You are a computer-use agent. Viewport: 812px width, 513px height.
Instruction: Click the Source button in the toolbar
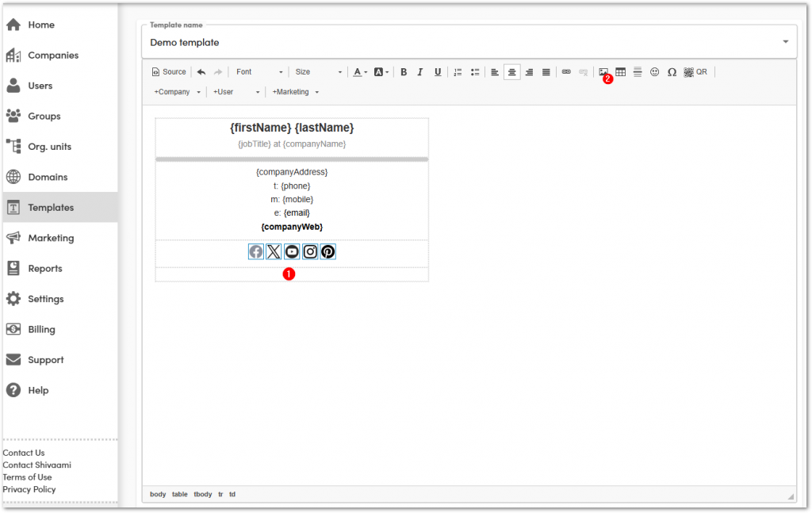pos(168,71)
